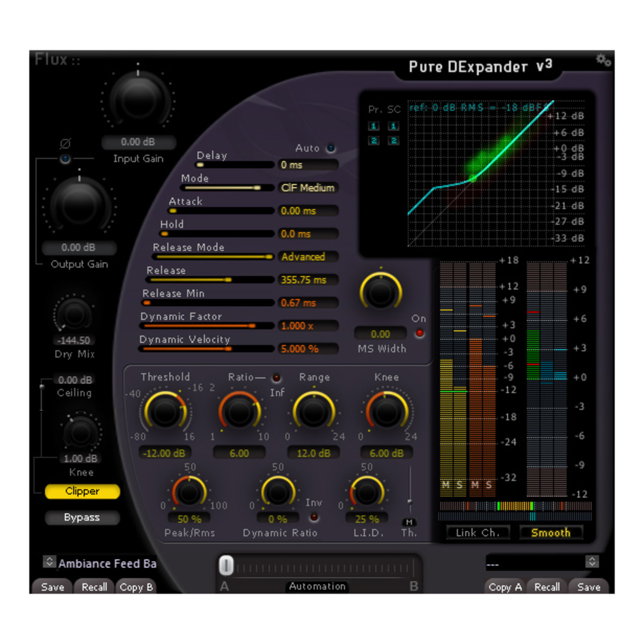Image resolution: width=644 pixels, height=644 pixels.
Task: Save preset slot B on right
Action: tap(589, 587)
